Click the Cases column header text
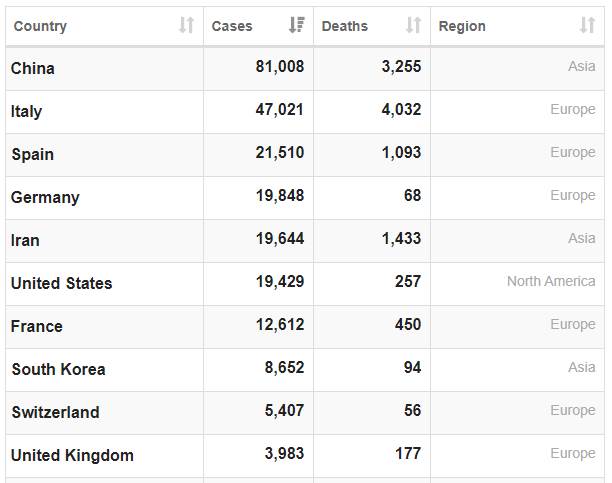Image resolution: width=612 pixels, height=483 pixels. pos(232,26)
